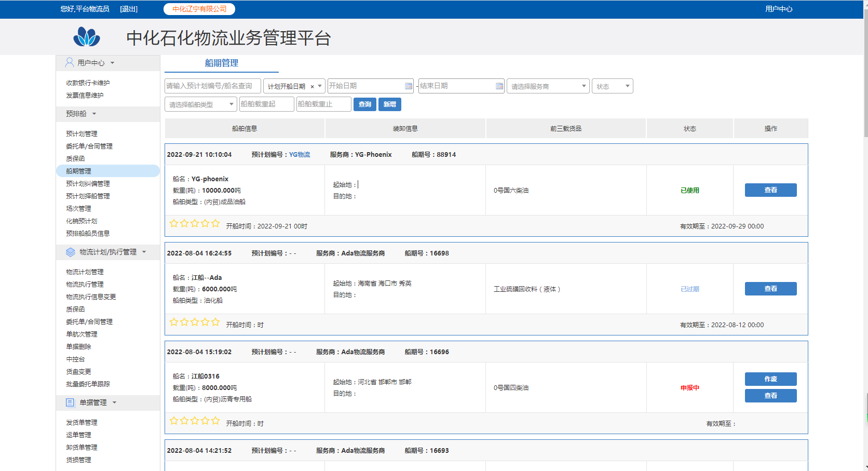Open 中控台 menu item

(75, 359)
